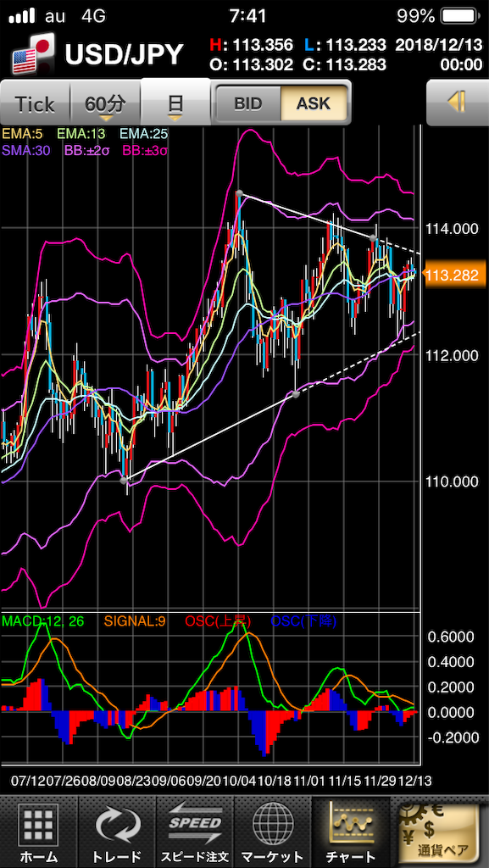The image size is (489, 868).
Task: Tap the EMA:25 indicator label
Action: (x=144, y=134)
